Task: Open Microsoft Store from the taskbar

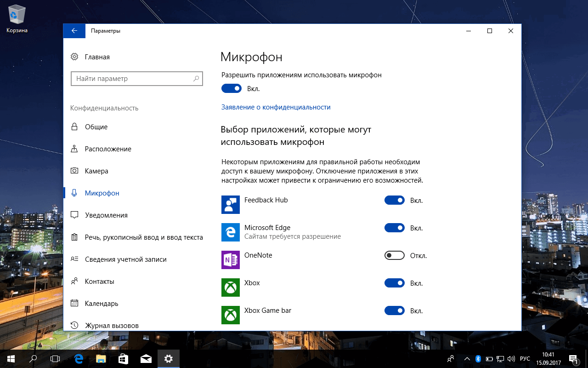Action: [124, 358]
